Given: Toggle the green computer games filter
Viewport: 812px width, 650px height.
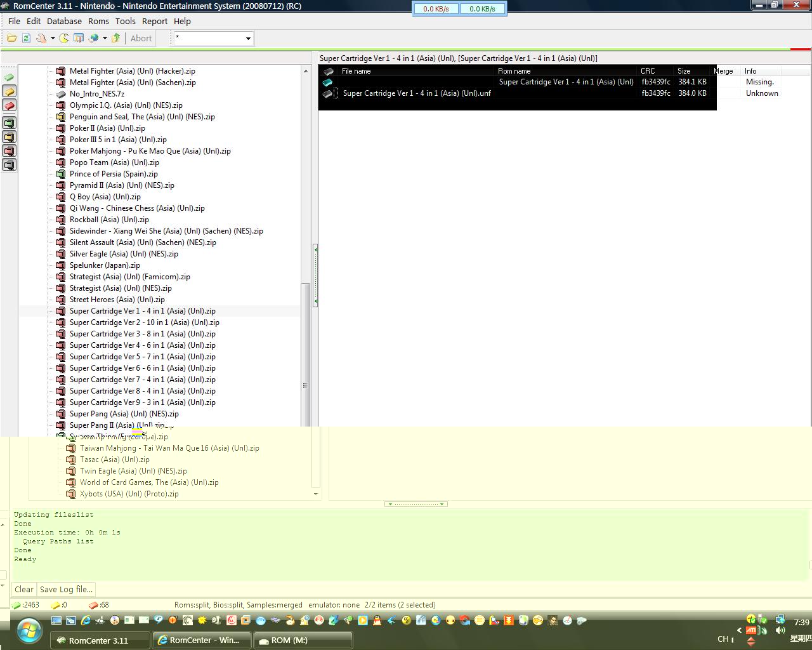Looking at the screenshot, I should coord(10,123).
